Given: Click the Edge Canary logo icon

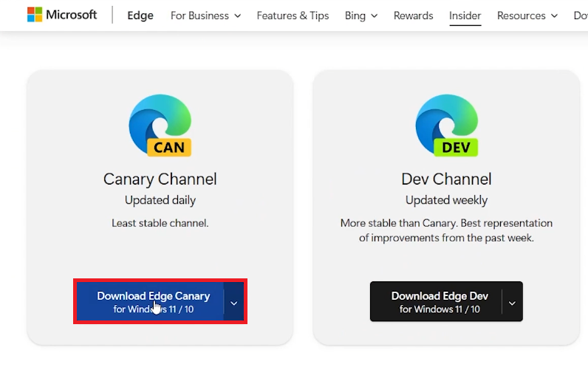Looking at the screenshot, I should coord(160,126).
